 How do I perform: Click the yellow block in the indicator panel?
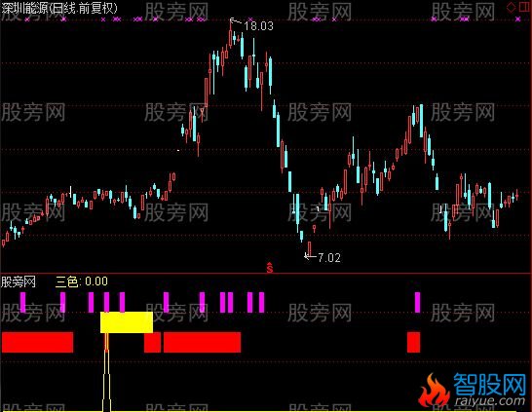[x=127, y=322]
